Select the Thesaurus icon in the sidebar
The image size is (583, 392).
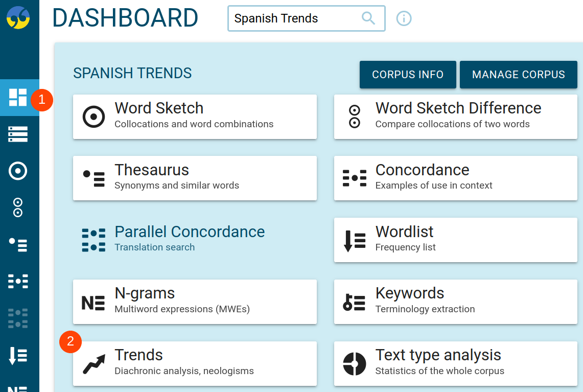(18, 245)
